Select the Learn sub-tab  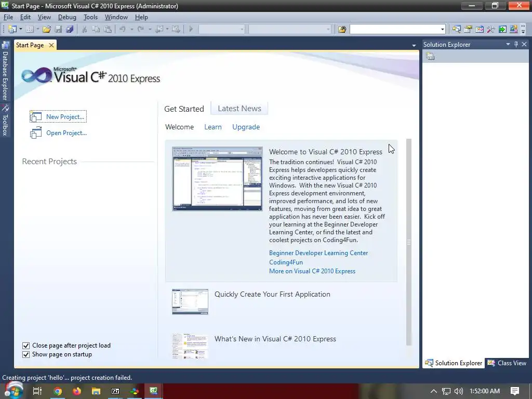coord(212,127)
